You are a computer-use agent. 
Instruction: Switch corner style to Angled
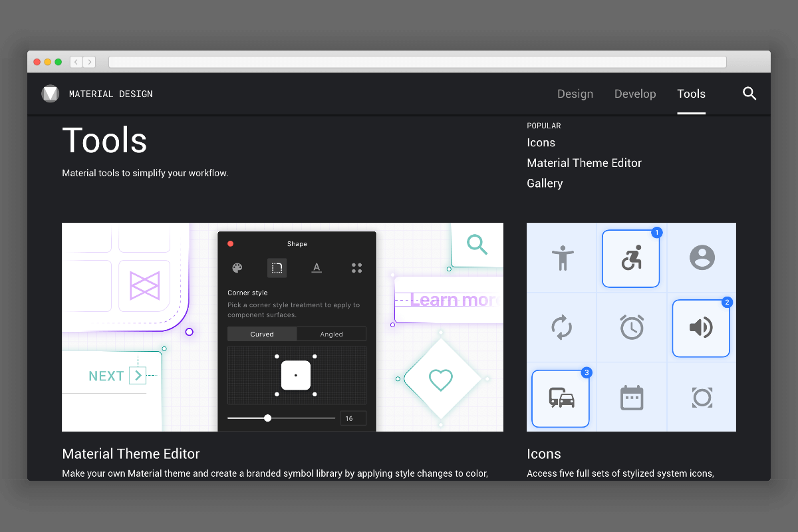331,334
